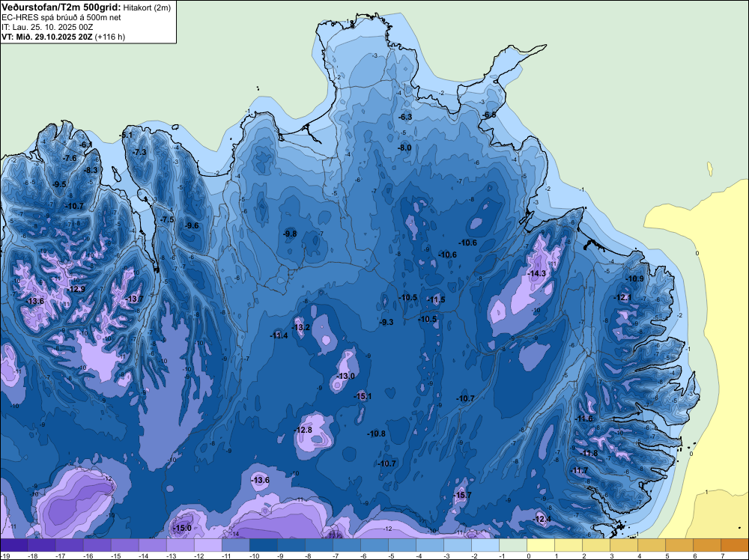Click the '(+116 h)' forecast offset text
Screen dimensions: 749x560
(110, 37)
